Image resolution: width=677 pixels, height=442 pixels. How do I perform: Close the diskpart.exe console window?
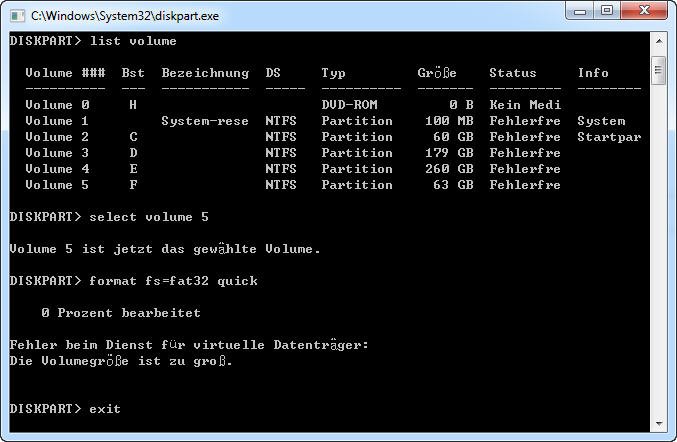pyautogui.click(x=643, y=11)
